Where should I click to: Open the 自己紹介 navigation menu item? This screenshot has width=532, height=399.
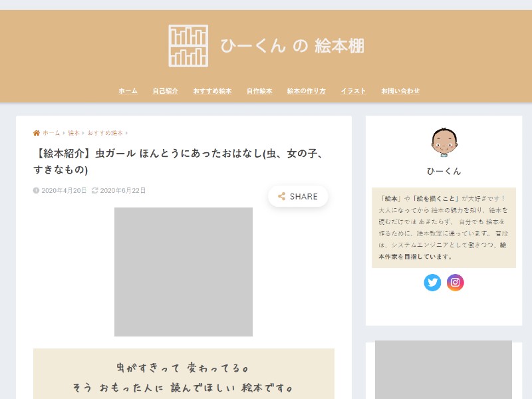(x=165, y=91)
